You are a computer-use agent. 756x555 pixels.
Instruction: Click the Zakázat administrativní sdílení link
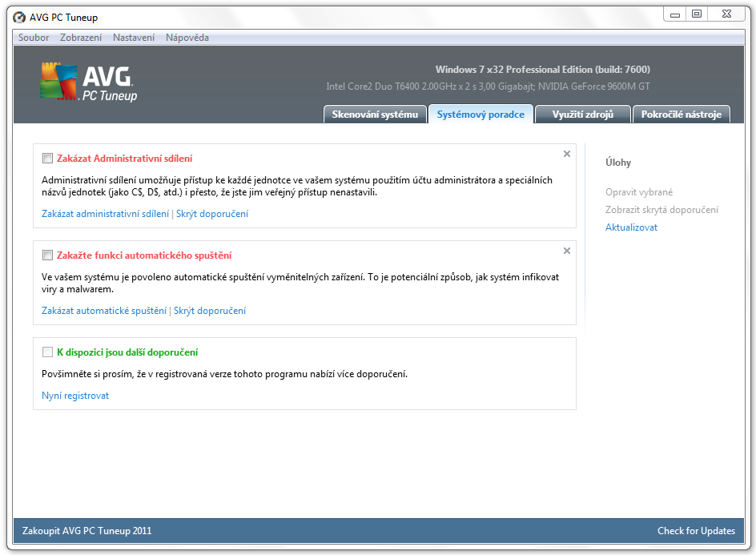point(105,214)
